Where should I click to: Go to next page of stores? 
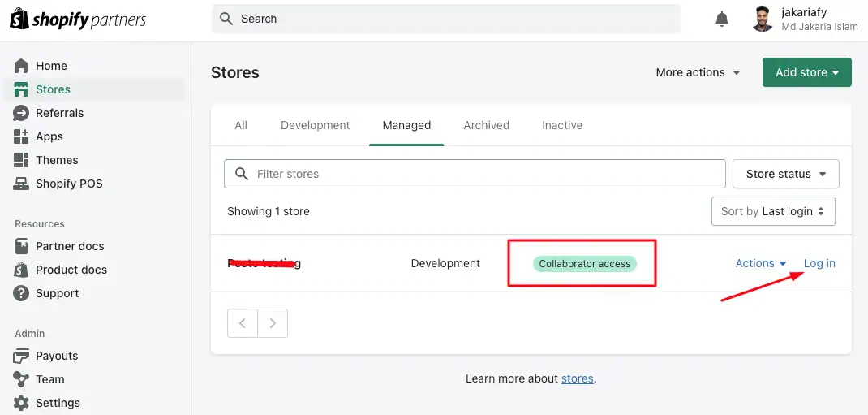point(273,323)
